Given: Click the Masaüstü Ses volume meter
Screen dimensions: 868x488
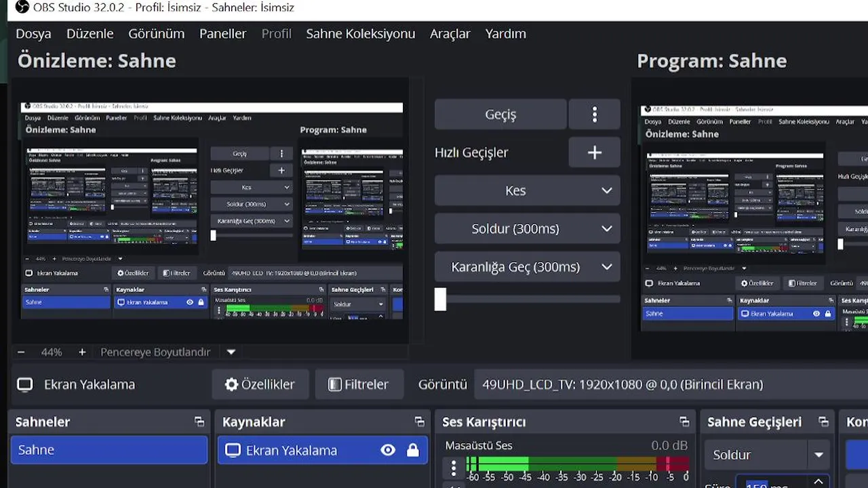Looking at the screenshot, I should coord(578,464).
